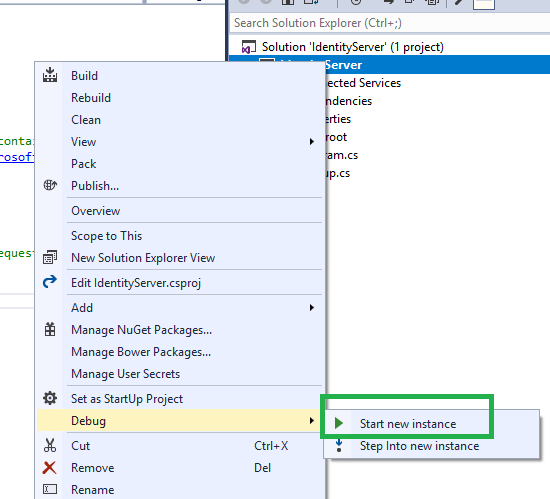
Task: Choose Clean in the context menu
Action: [x=86, y=120]
